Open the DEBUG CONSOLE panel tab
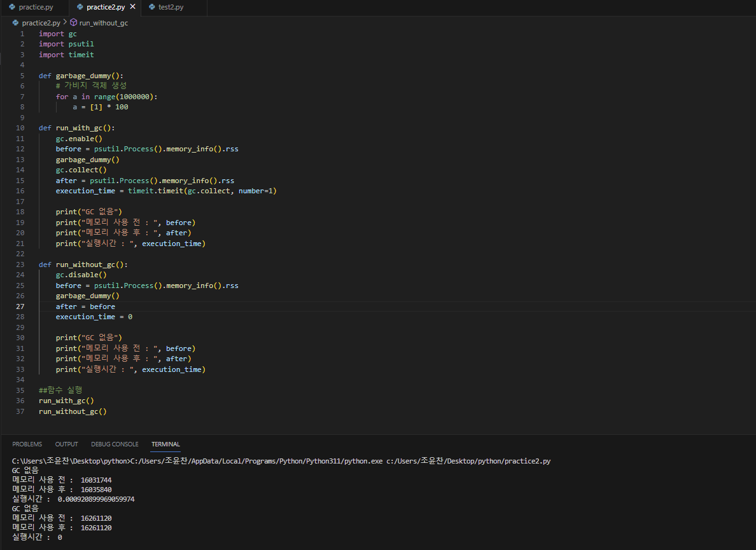The height and width of the screenshot is (550, 756). 115,444
